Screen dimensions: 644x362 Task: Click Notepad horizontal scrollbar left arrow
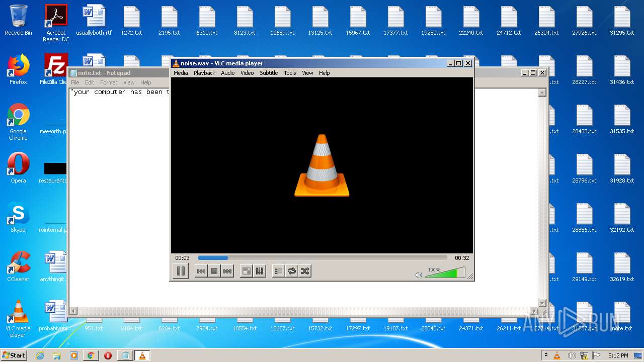click(73, 311)
